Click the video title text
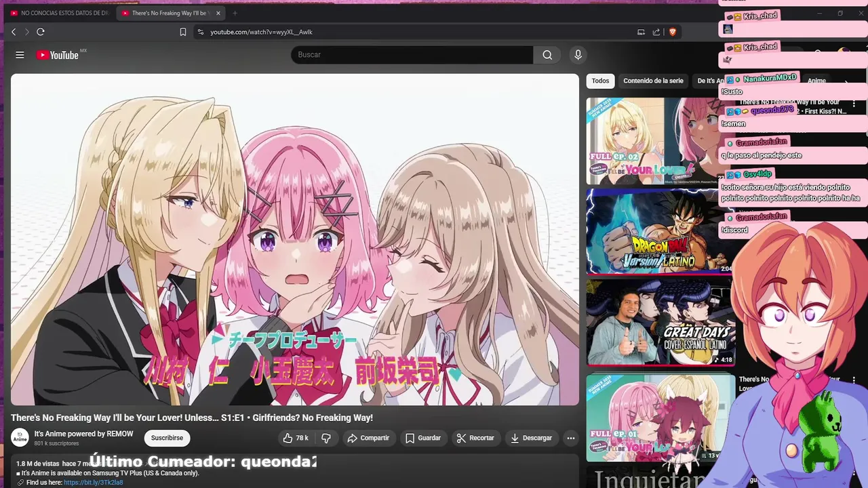Screen dimensions: 868x488 192,418
